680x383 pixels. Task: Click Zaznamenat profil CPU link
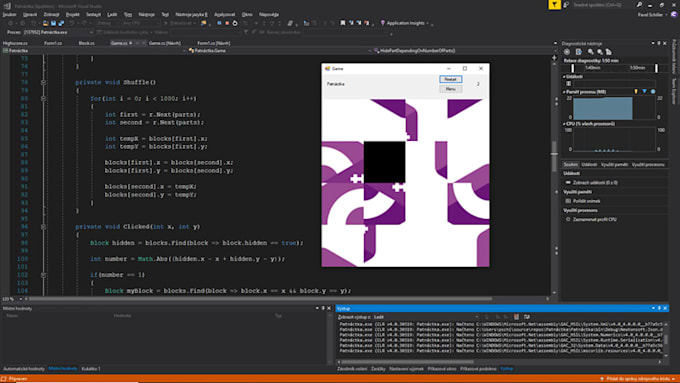(595, 219)
